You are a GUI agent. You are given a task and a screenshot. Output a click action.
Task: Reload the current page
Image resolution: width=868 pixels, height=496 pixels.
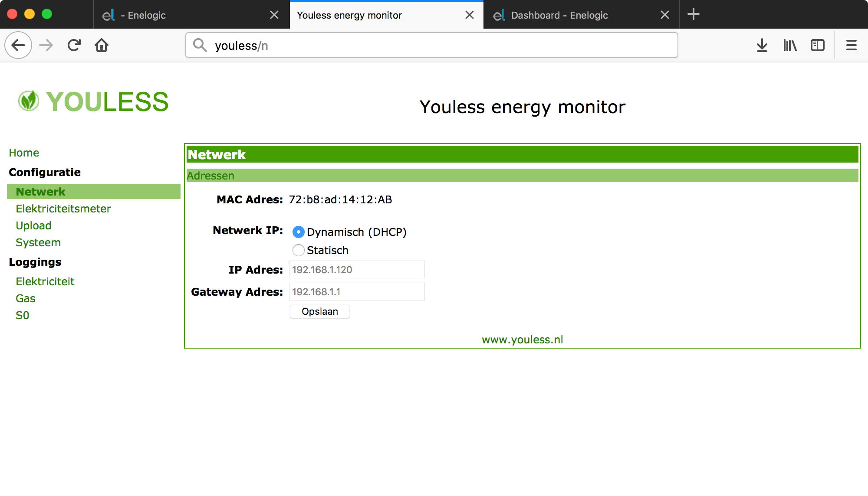coord(74,45)
